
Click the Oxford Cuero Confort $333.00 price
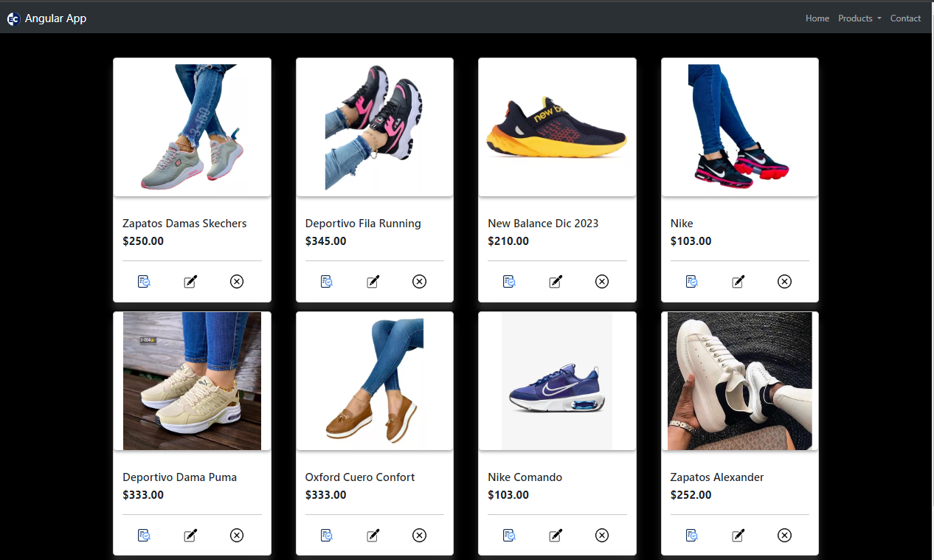point(326,495)
